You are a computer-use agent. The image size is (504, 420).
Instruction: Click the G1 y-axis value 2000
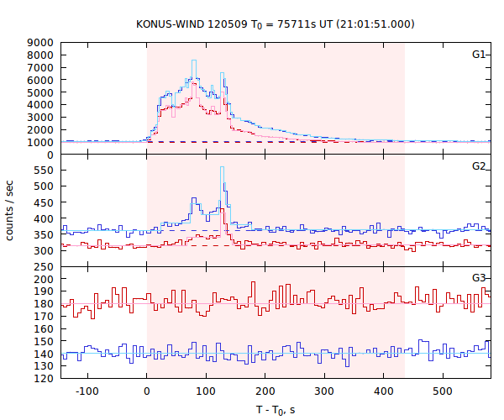coord(39,130)
